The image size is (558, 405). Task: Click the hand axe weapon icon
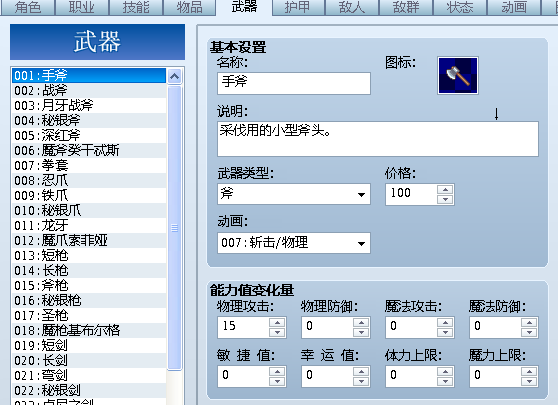click(458, 75)
